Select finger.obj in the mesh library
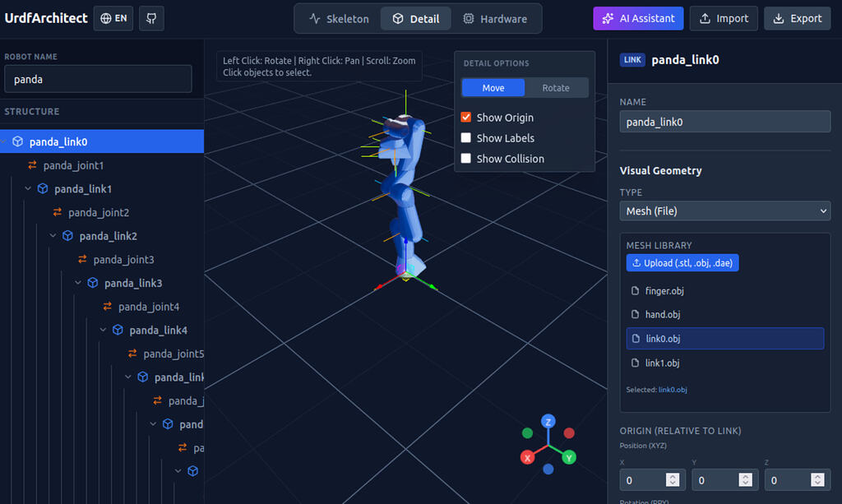The width and height of the screenshot is (842, 504). [x=724, y=289]
